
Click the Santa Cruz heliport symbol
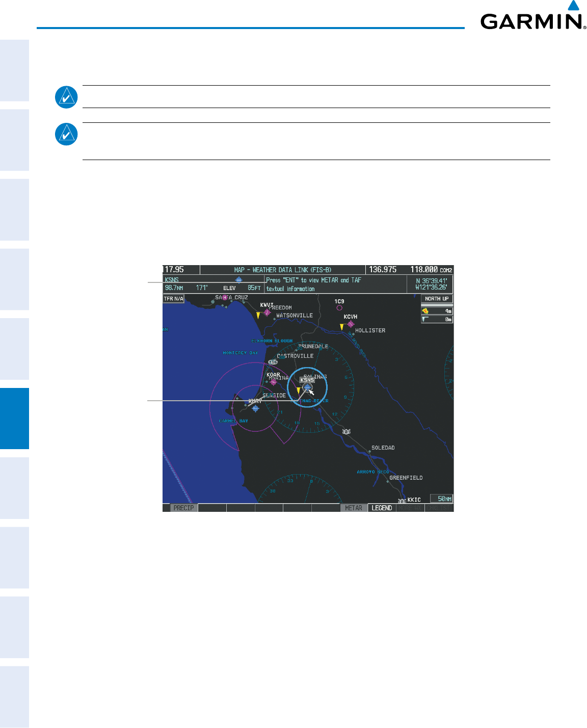[225, 297]
